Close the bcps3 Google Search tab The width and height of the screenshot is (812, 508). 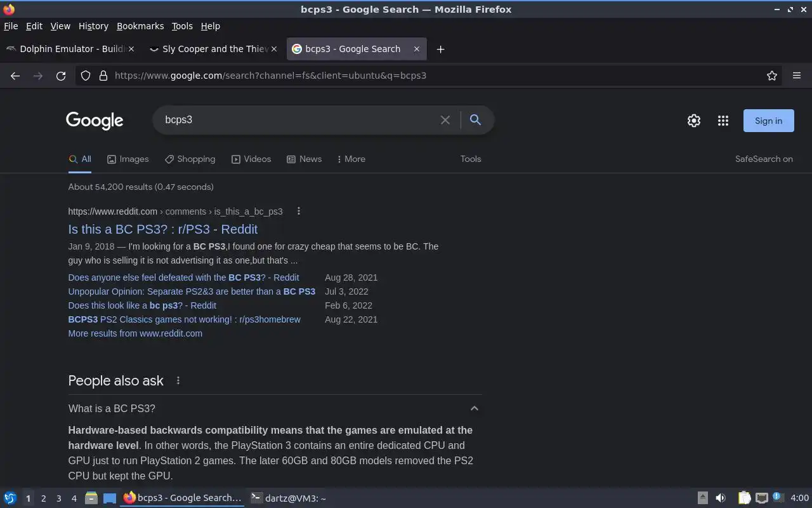coord(416,49)
